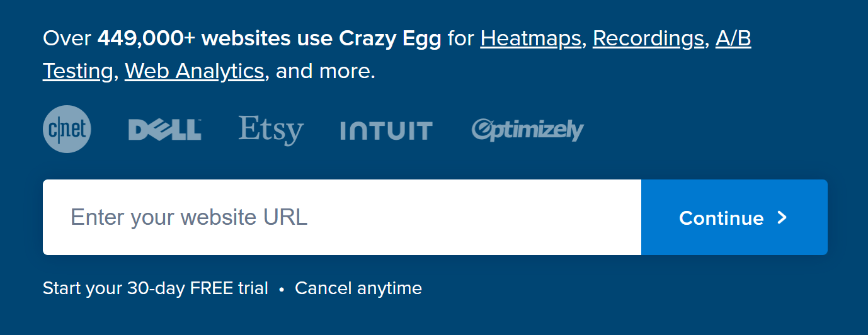Click the "Cancel anytime" text

click(x=358, y=288)
